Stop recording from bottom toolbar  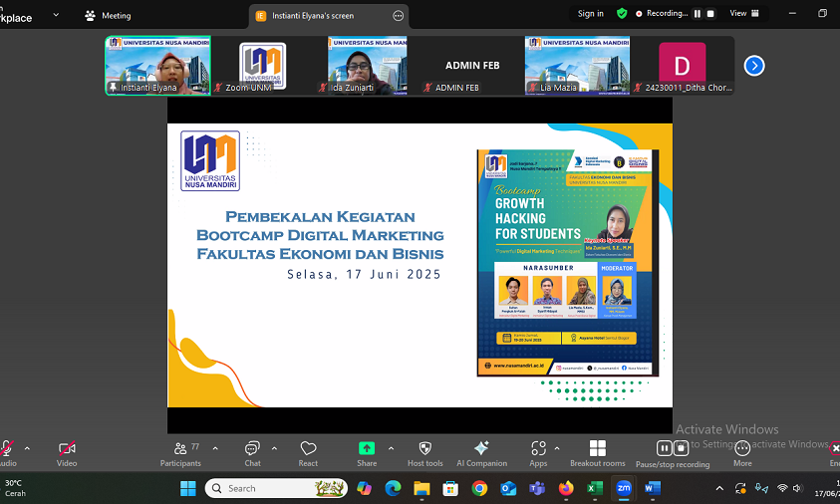point(681,448)
